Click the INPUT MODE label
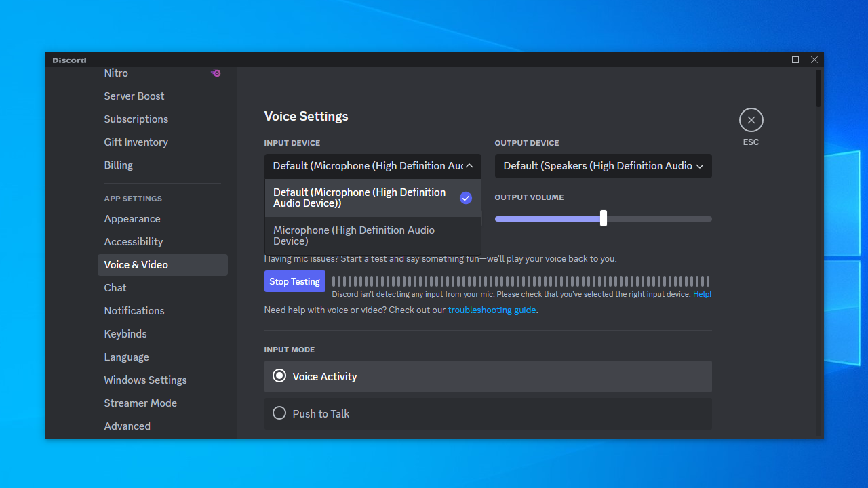 pos(290,350)
